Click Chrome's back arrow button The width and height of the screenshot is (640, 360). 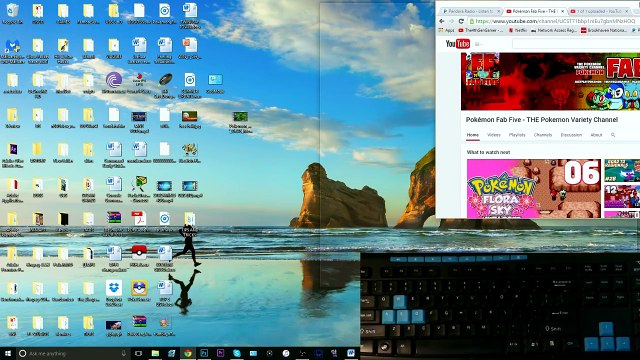click(442, 21)
